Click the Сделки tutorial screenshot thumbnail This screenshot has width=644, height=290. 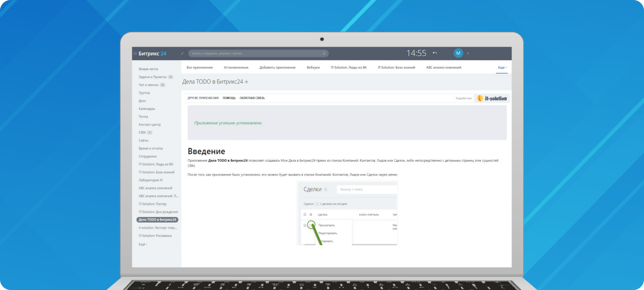[347, 213]
